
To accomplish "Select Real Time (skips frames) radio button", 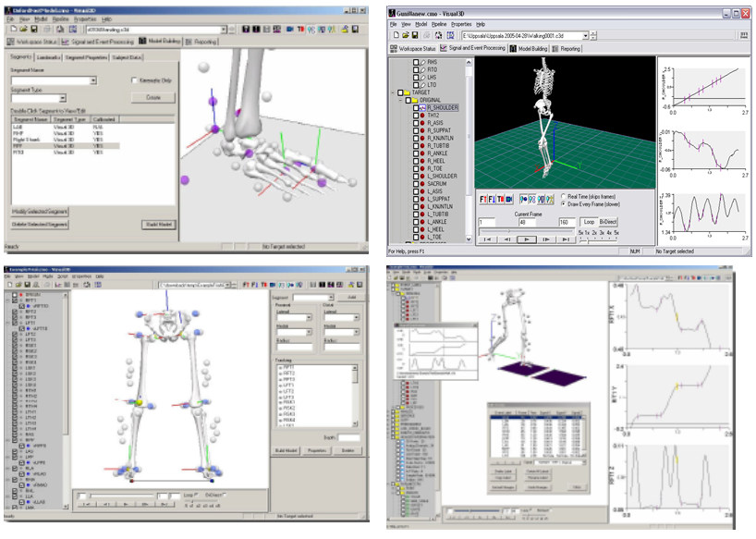I will [x=565, y=195].
